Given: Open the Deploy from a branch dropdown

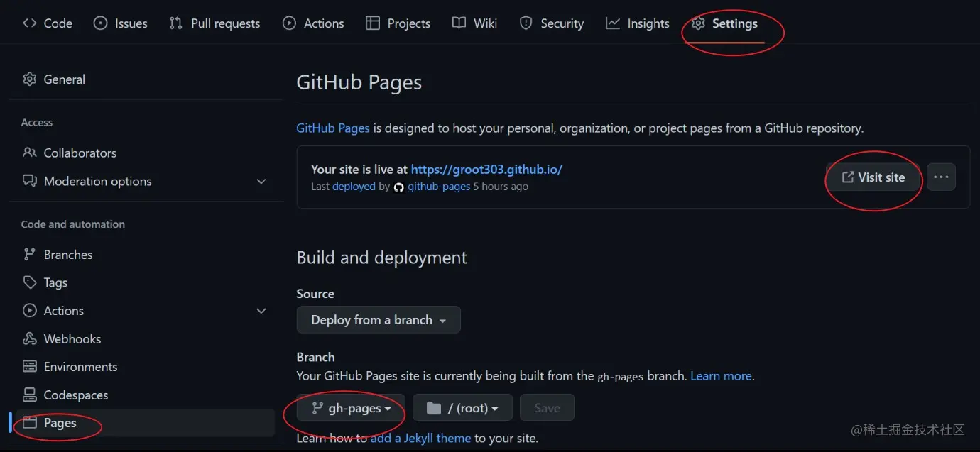Looking at the screenshot, I should 379,320.
